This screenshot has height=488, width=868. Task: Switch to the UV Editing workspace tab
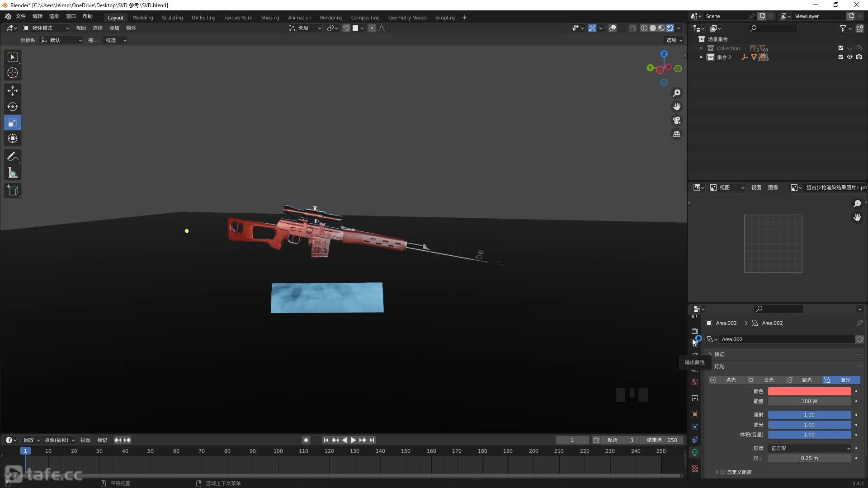(x=203, y=18)
